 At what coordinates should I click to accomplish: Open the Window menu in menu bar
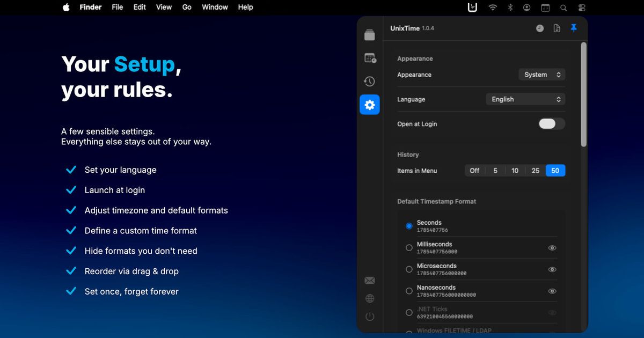215,7
